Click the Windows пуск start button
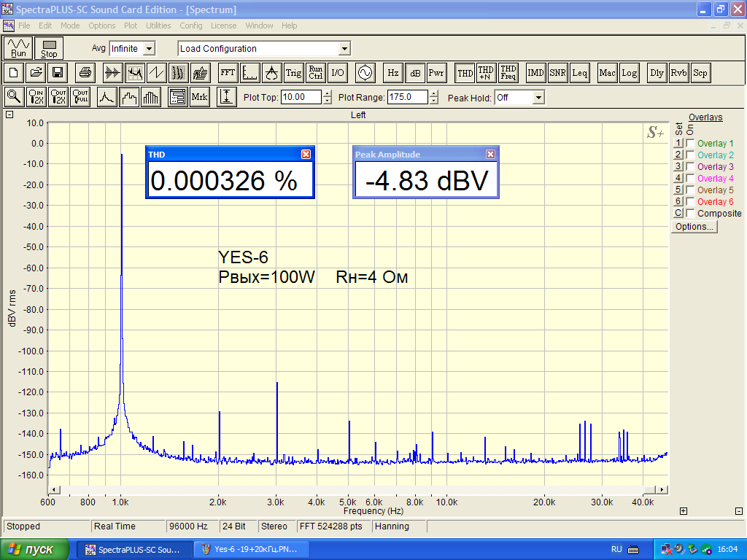 (35, 549)
